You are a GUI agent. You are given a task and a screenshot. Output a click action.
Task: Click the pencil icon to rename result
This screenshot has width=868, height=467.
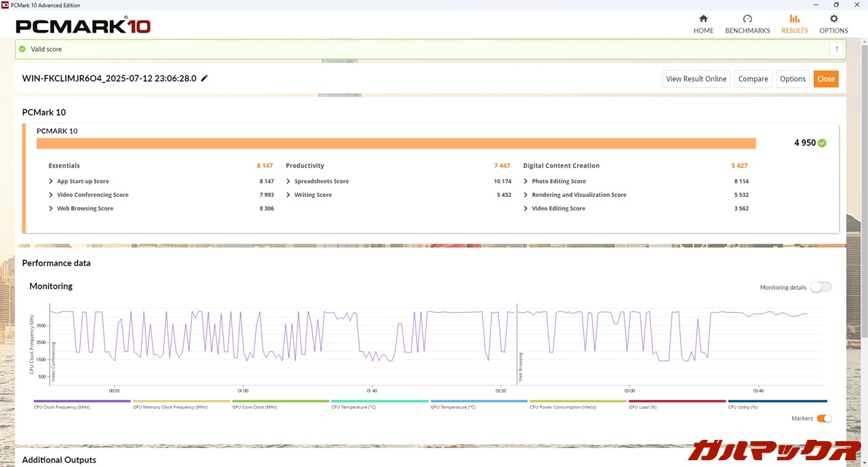(204, 78)
